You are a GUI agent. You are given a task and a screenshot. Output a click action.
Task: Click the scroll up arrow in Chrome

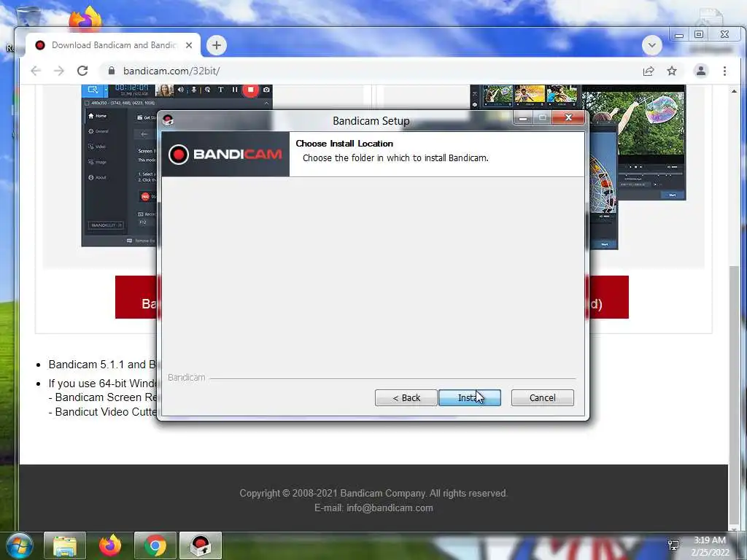[x=734, y=90]
